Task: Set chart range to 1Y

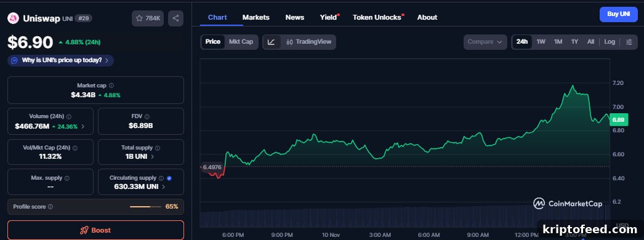Action: pyautogui.click(x=574, y=42)
